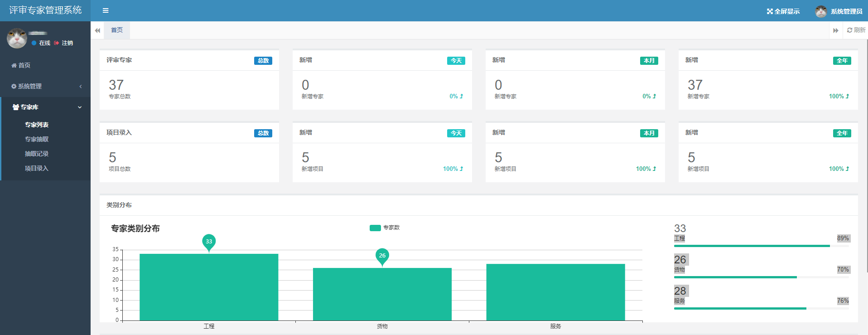The image size is (868, 335).
Task: Collapse the 专家库 sidebar menu
Action: (45, 107)
